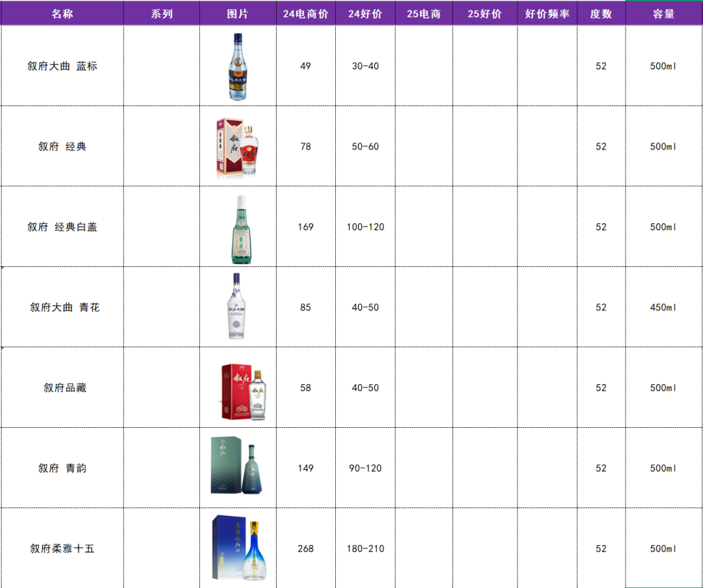Select the 系列 column header

162,14
